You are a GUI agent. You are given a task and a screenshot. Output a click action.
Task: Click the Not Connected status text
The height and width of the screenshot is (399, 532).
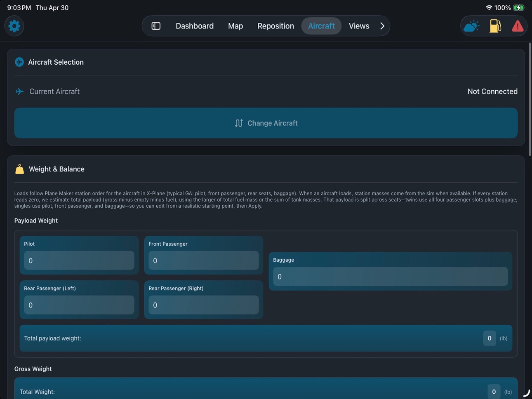tap(492, 92)
